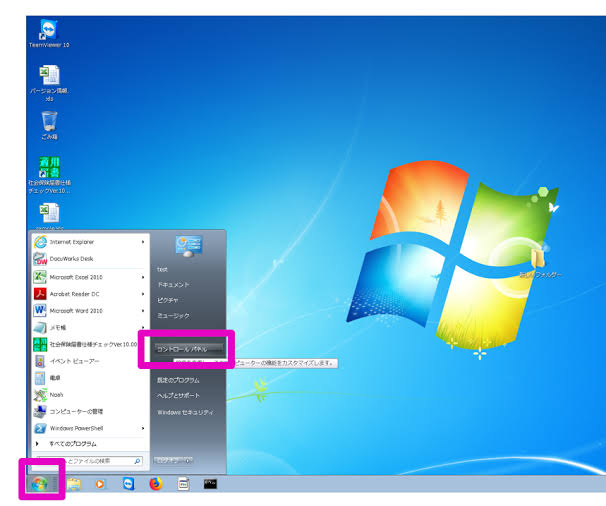Image resolution: width=606 pixels, height=506 pixels.
Task: Click the Windows Start orb button
Action: tap(39, 484)
